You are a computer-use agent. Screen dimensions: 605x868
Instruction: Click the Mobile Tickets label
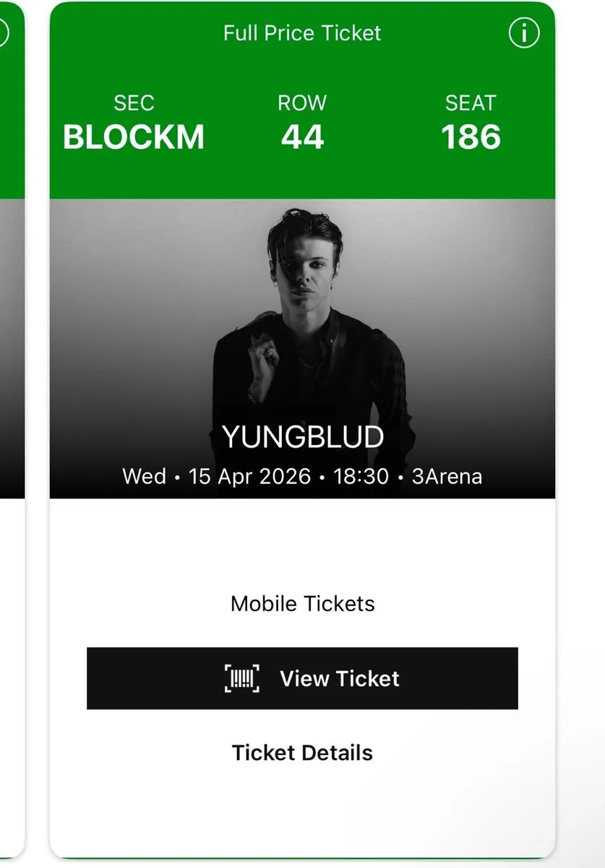click(302, 603)
